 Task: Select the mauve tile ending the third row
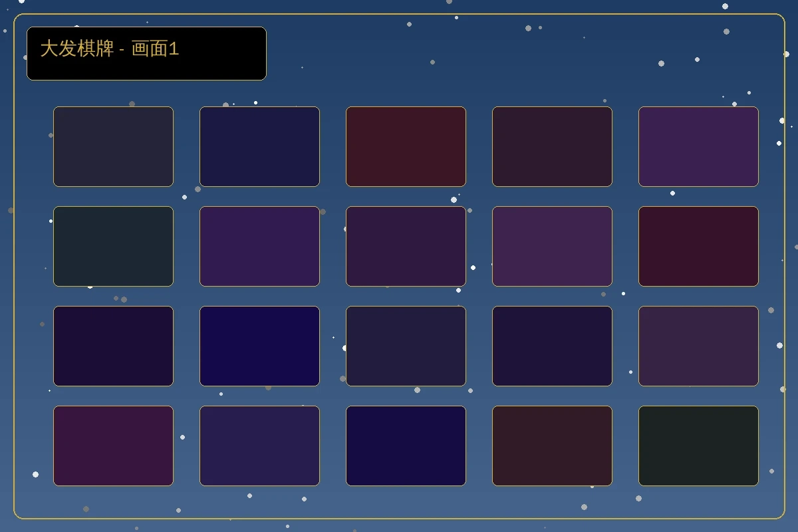point(698,346)
